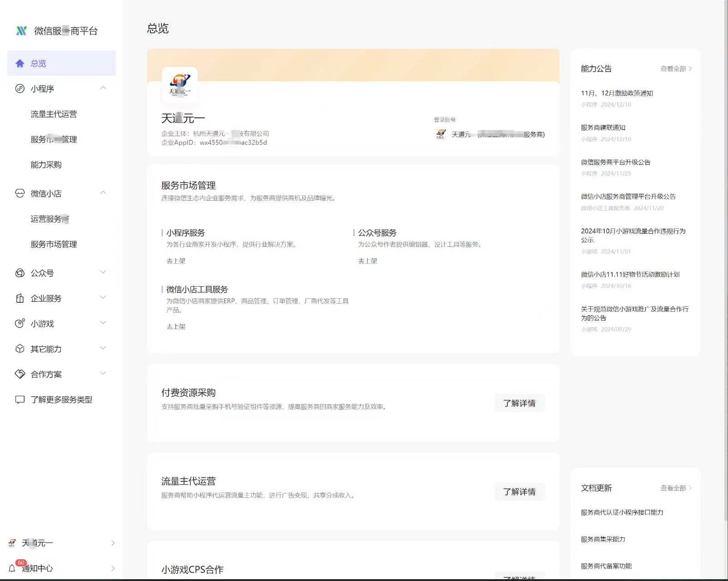
Task: Expand the 企业服务 menu section
Action: tap(103, 298)
